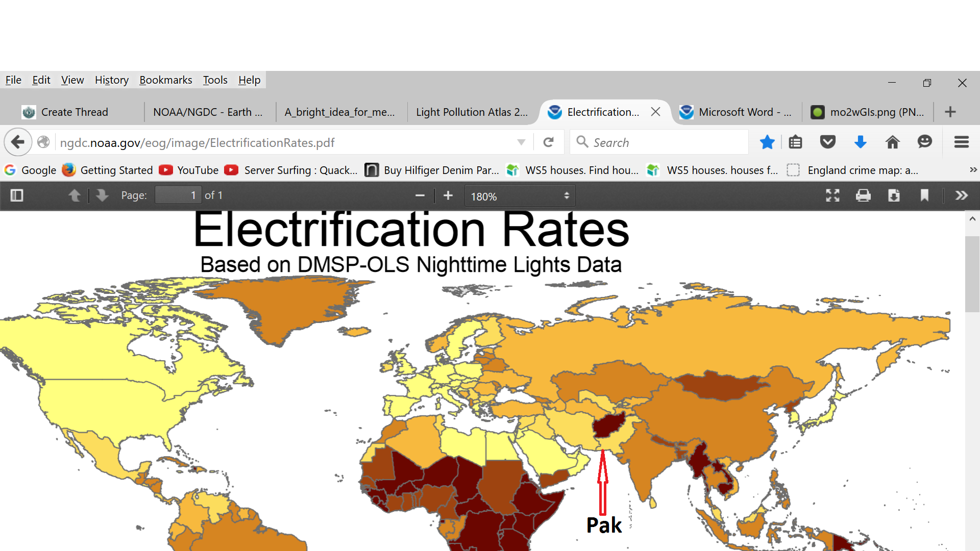Click the Search box
The height and width of the screenshot is (551, 980).
click(659, 142)
